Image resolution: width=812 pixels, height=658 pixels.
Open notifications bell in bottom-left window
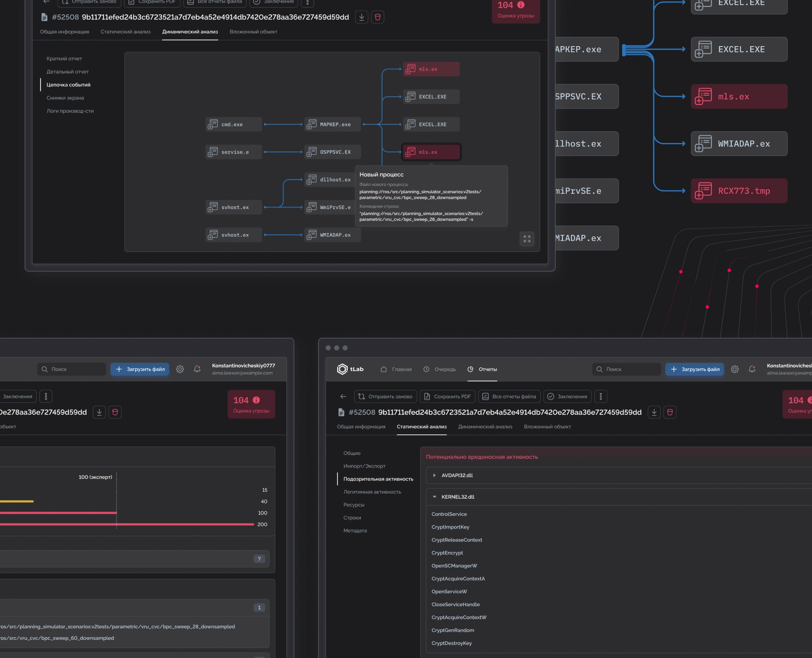point(197,369)
